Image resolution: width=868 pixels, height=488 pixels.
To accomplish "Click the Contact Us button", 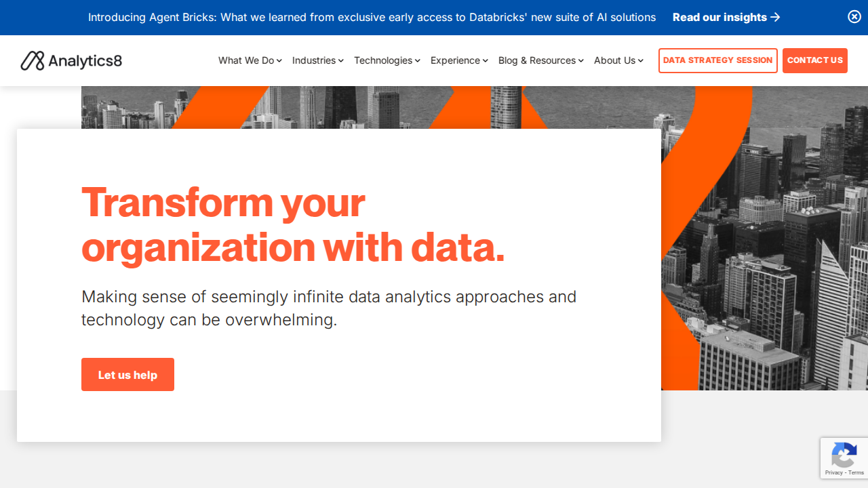I will 815,60.
